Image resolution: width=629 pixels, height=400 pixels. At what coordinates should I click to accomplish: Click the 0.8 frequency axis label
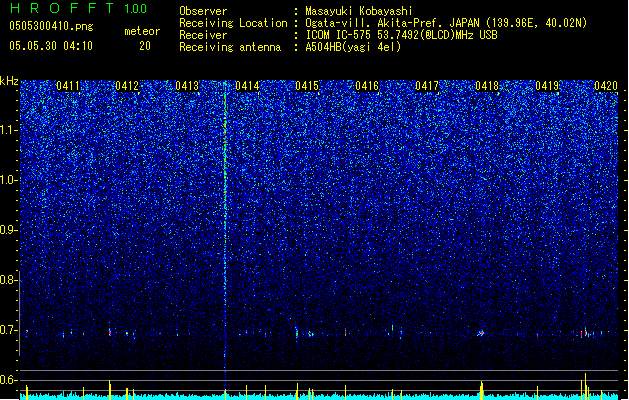[8, 280]
